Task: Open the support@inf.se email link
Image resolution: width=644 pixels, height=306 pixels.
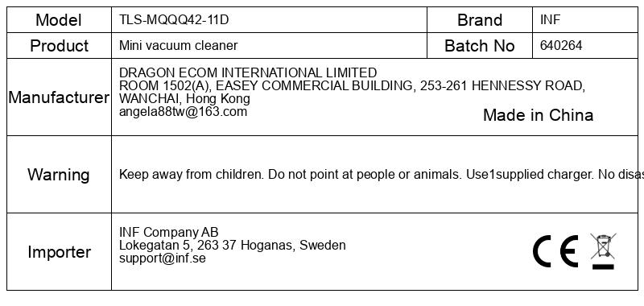Action: pos(163,258)
